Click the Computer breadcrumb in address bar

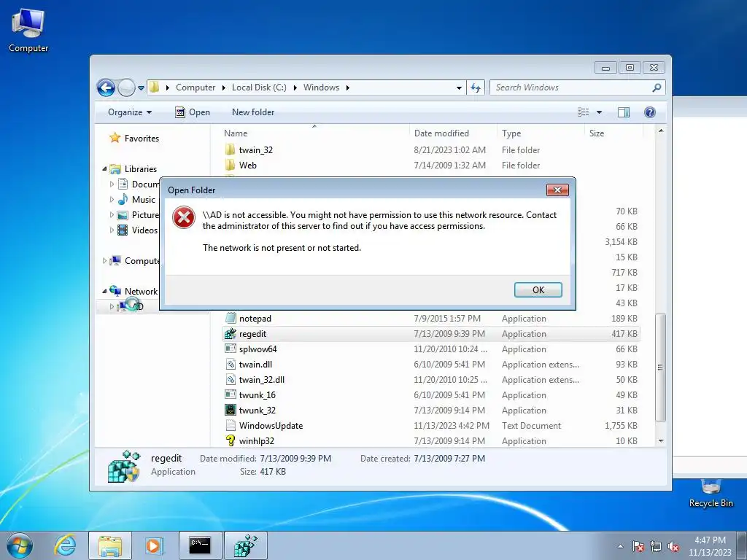click(x=196, y=87)
